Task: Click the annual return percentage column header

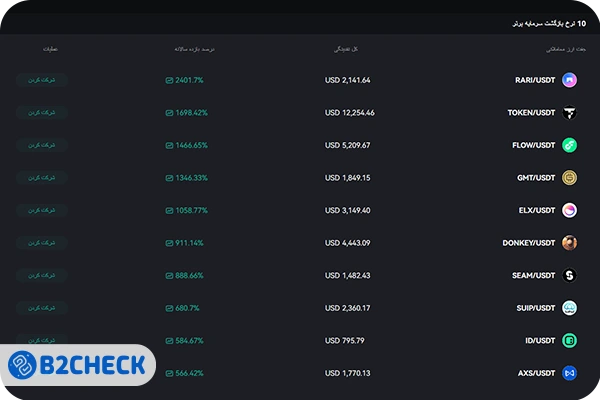Action: pyautogui.click(x=194, y=48)
